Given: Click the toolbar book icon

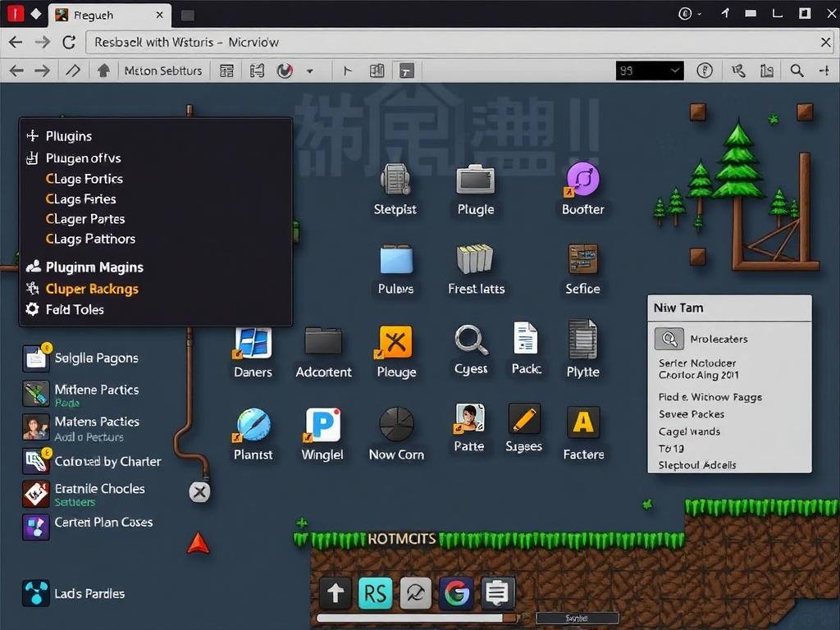Looking at the screenshot, I should coord(377,71).
